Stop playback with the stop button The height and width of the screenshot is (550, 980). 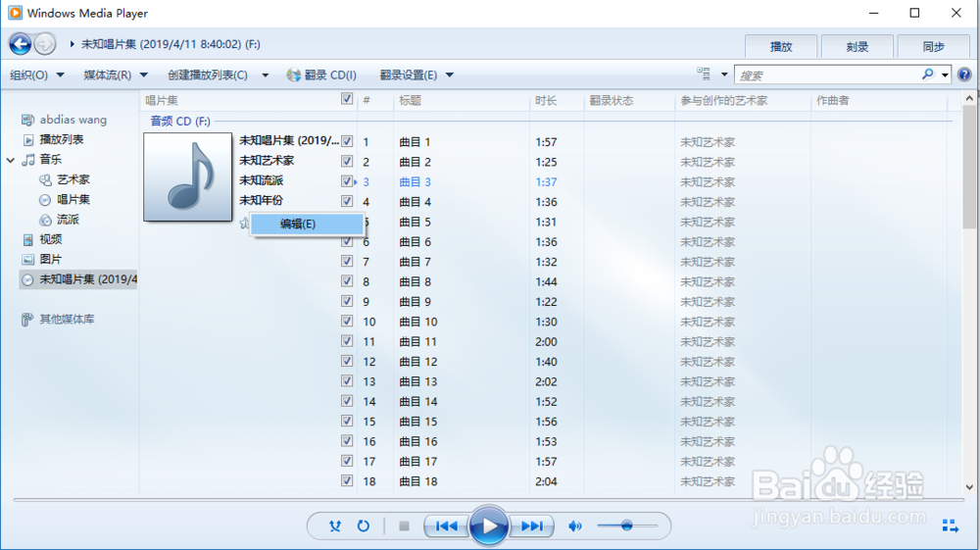pos(404,526)
